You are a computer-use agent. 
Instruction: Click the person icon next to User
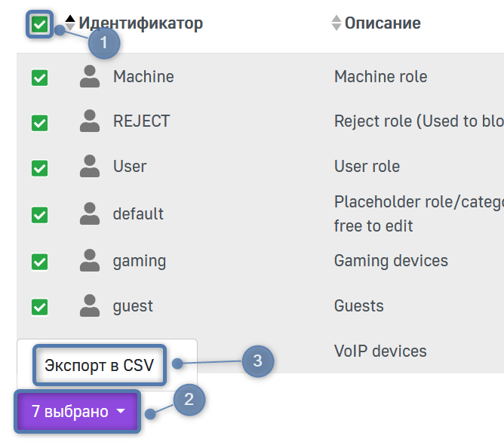[x=90, y=166]
